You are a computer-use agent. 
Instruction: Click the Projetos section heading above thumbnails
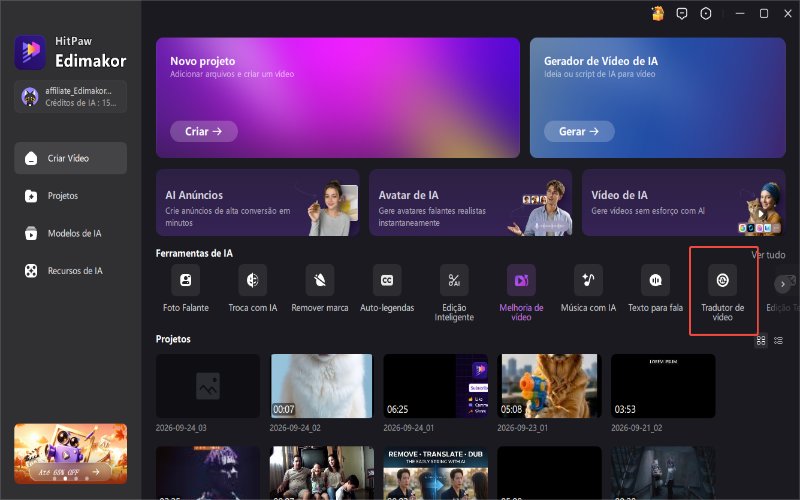[173, 339]
